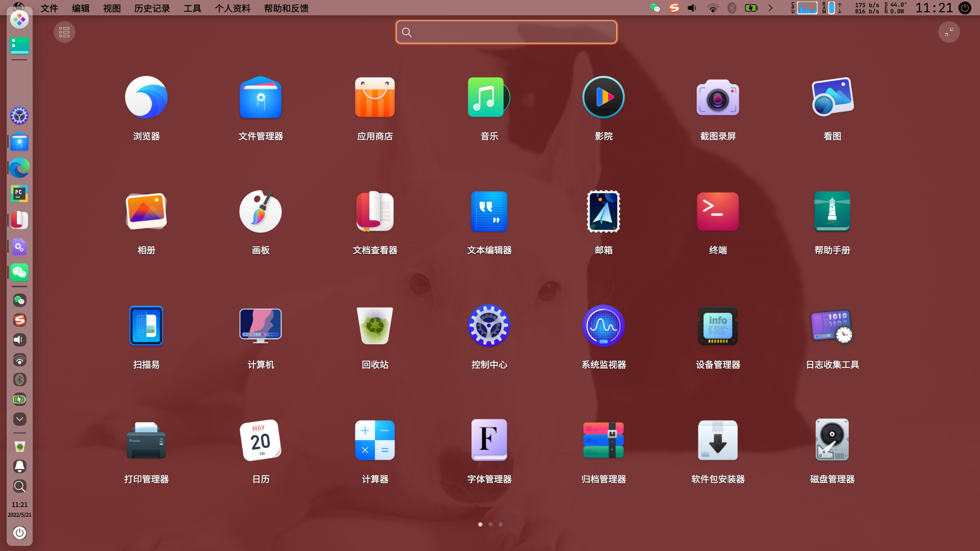The width and height of the screenshot is (980, 551).
Task: Click the power button in top-right corner
Action: [x=965, y=8]
